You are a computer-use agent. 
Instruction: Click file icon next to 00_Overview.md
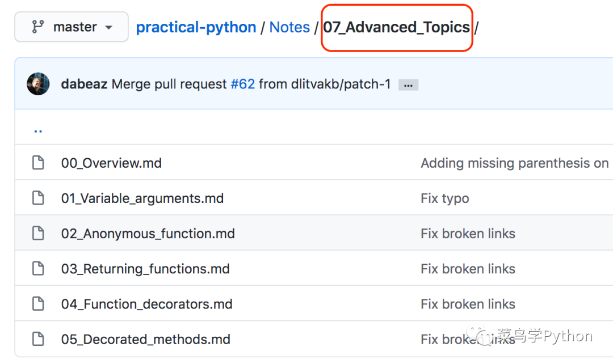pos(38,163)
